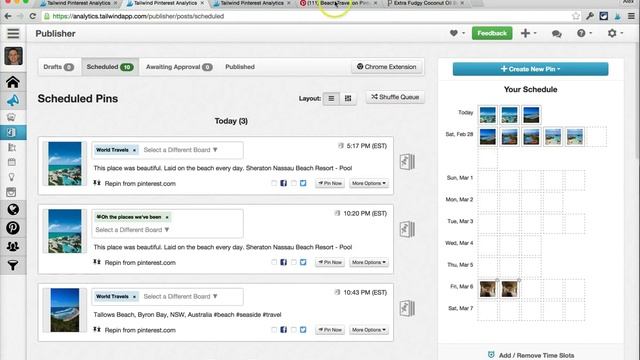Open More Options on the 10:20 PM pin

369,262
